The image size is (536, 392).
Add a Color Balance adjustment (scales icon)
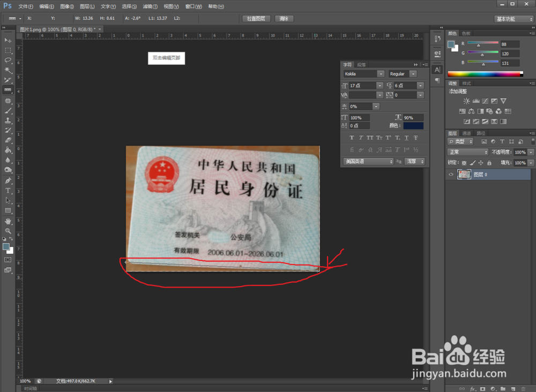(x=471, y=111)
